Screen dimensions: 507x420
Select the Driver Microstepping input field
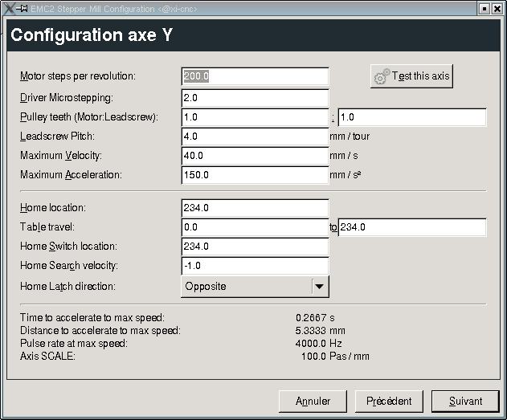tap(256, 98)
